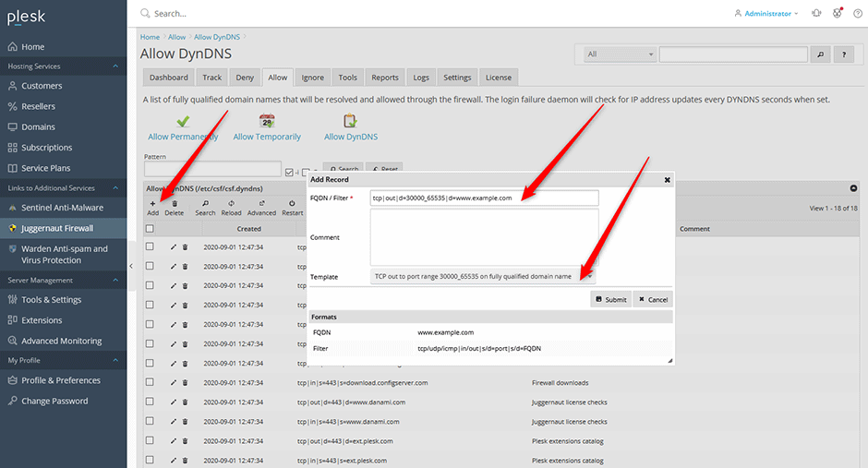
Task: Click the Created column header
Action: pyautogui.click(x=249, y=229)
